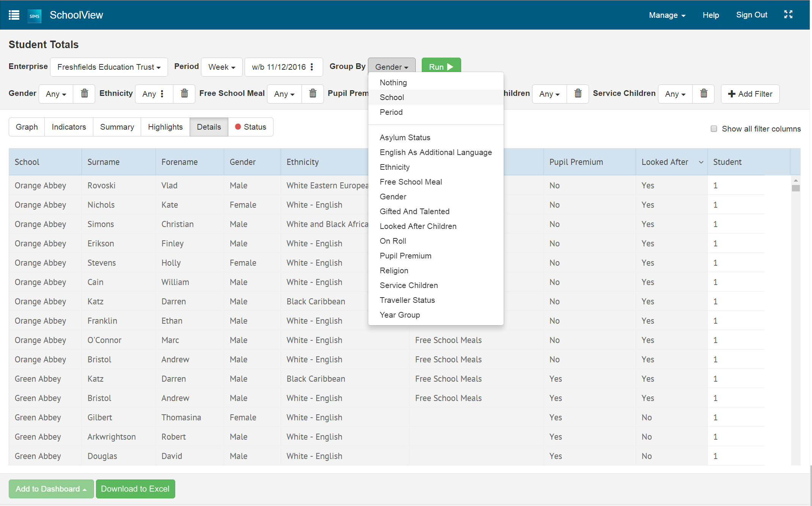Sort by the Forename column header
This screenshot has width=812, height=506.
coord(190,162)
